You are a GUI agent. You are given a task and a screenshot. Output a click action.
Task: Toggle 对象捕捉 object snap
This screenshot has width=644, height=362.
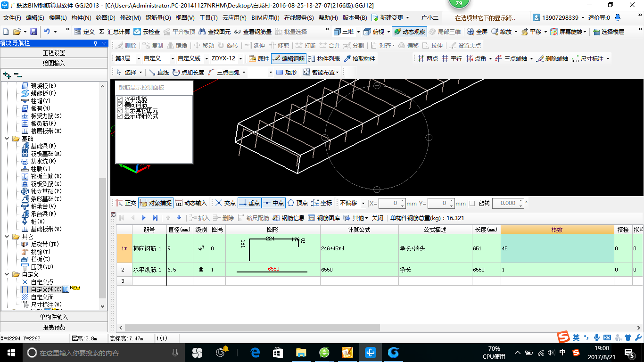click(156, 203)
